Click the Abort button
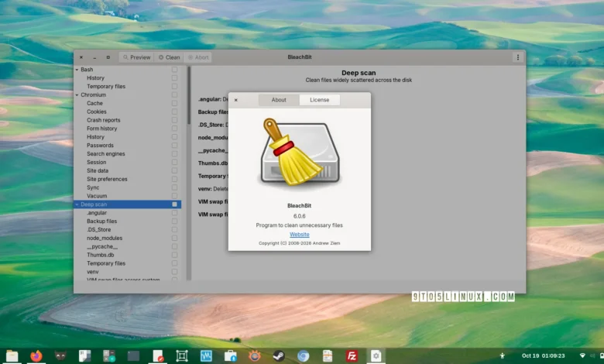Viewport: 604px width, 364px height. coord(197,57)
